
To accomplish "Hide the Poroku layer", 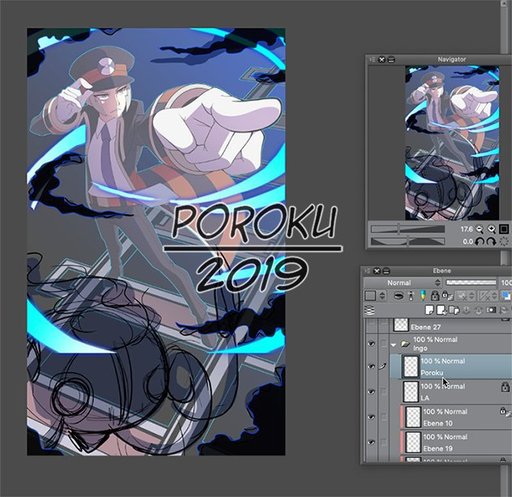I will click(x=371, y=367).
